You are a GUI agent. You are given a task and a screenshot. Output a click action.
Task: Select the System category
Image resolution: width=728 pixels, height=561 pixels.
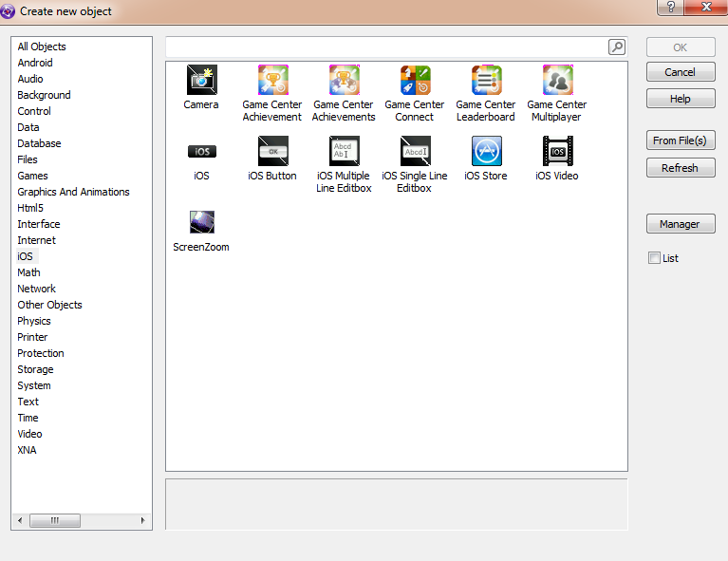(34, 386)
